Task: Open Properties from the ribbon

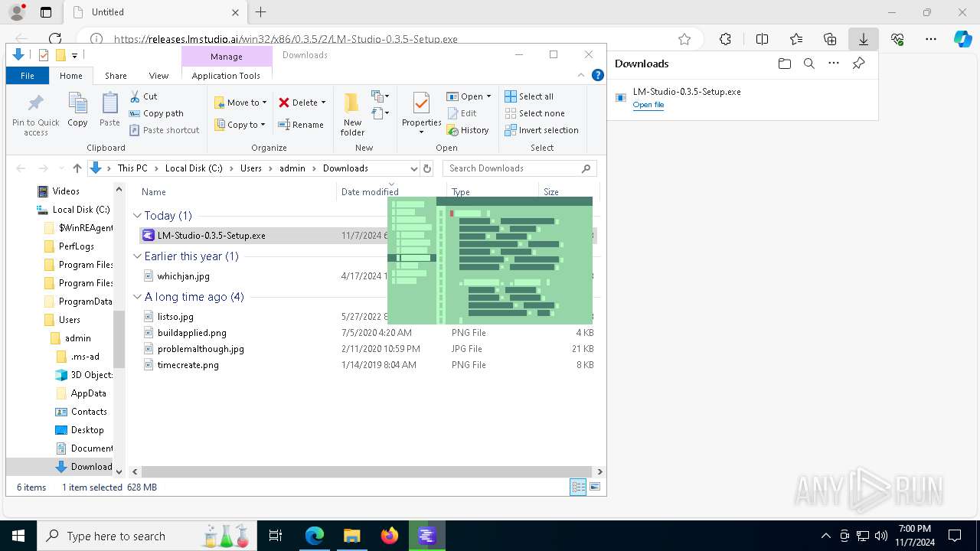Action: (x=421, y=114)
